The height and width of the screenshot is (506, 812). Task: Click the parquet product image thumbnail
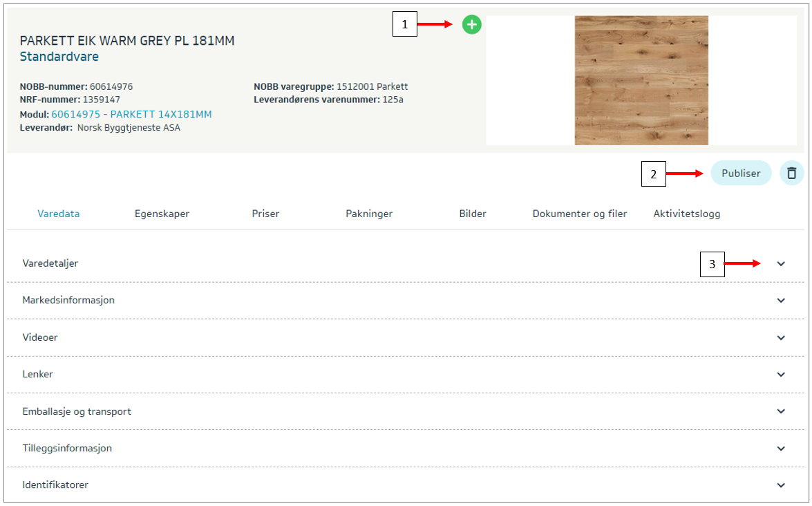point(641,80)
